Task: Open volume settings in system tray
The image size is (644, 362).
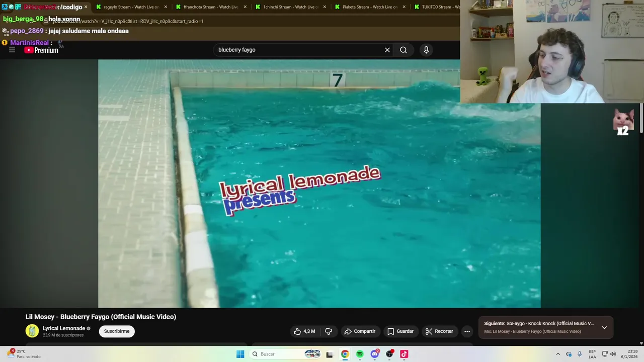Action: [613, 354]
